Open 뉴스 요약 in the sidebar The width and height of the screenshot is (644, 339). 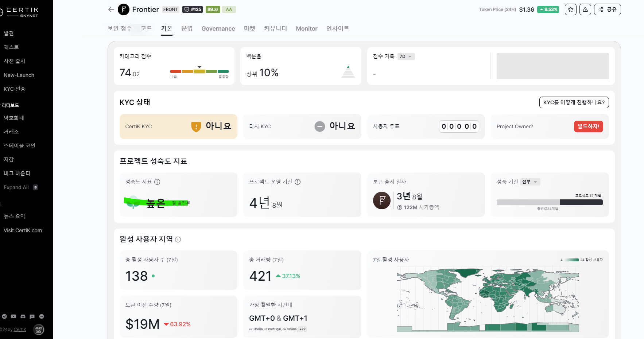pyautogui.click(x=14, y=216)
